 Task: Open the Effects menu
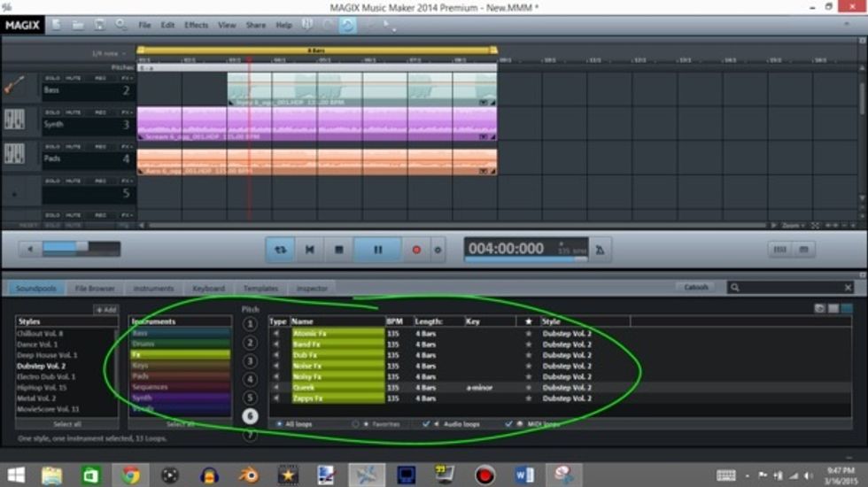pos(196,25)
